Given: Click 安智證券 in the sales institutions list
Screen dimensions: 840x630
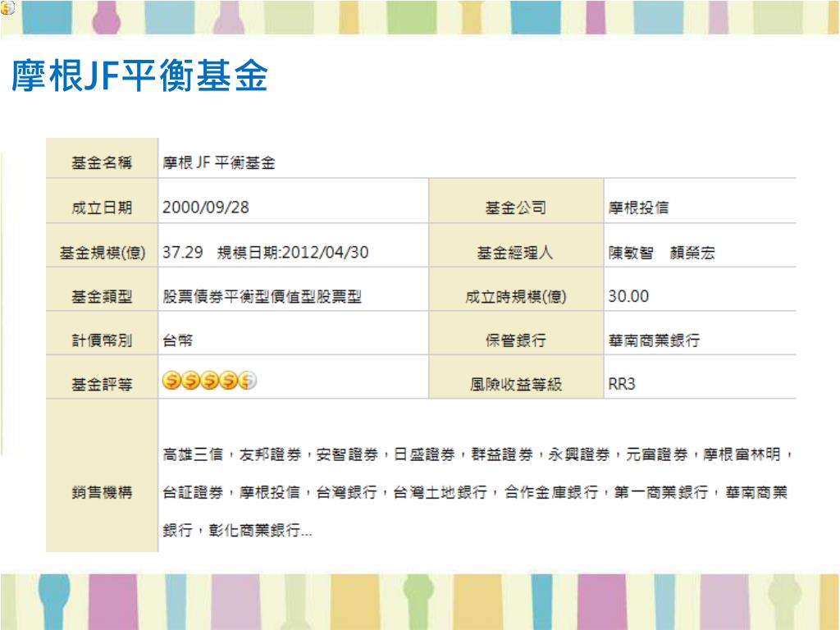Looking at the screenshot, I should click(x=347, y=454).
